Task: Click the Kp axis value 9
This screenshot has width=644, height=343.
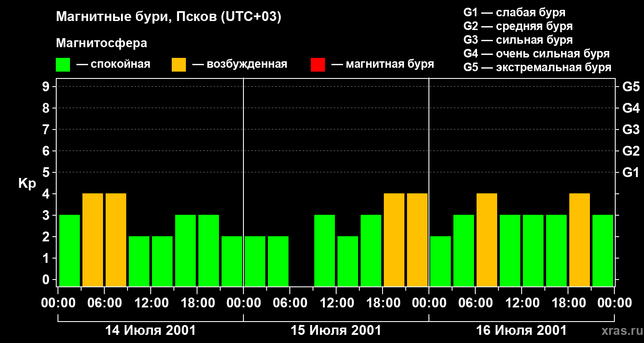Action: point(46,87)
